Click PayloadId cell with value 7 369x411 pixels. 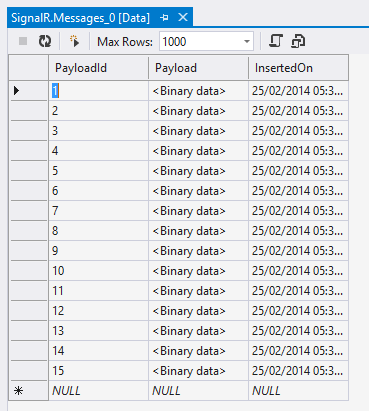click(99, 211)
